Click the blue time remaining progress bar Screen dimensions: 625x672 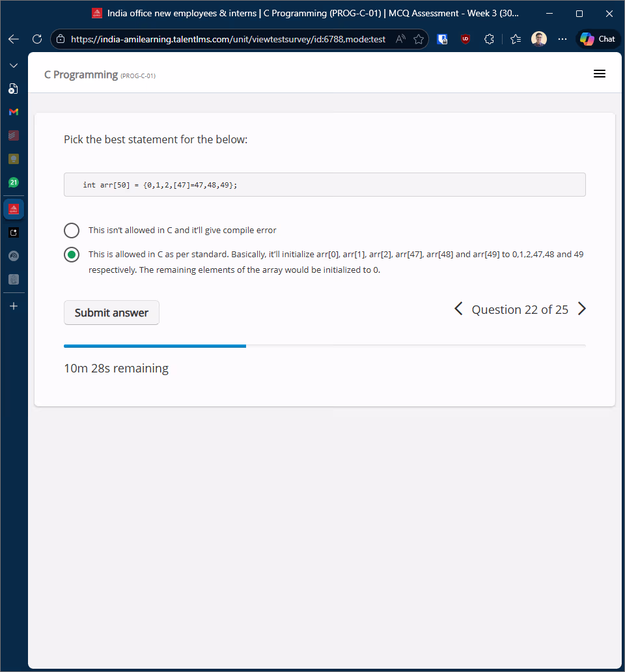(155, 346)
